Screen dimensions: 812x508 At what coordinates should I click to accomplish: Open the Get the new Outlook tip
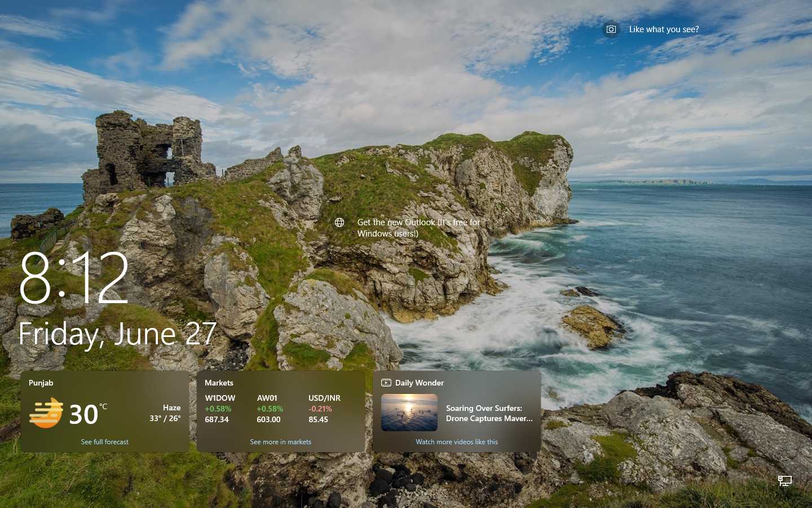(x=418, y=227)
